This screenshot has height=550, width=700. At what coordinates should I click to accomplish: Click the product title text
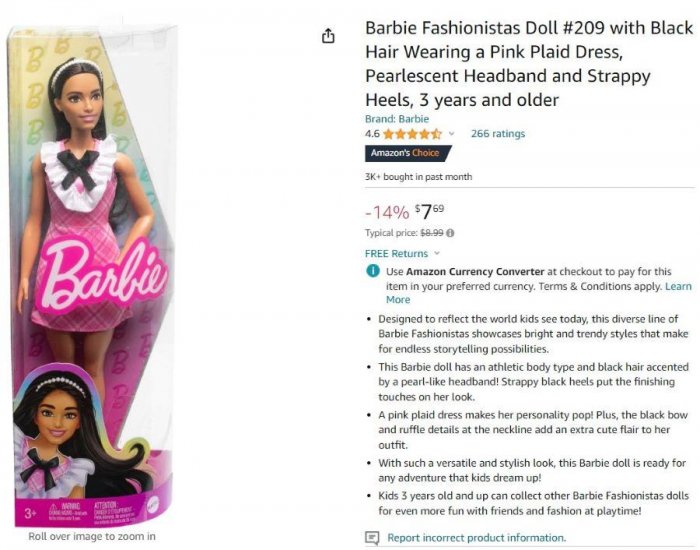(x=529, y=64)
